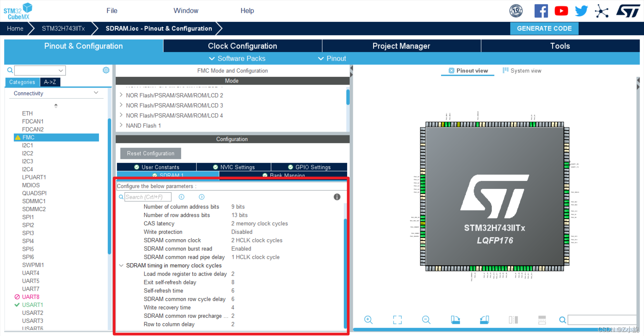This screenshot has width=644, height=336.
Task: Click the peripheral search magnifier icon
Action: [x=10, y=70]
